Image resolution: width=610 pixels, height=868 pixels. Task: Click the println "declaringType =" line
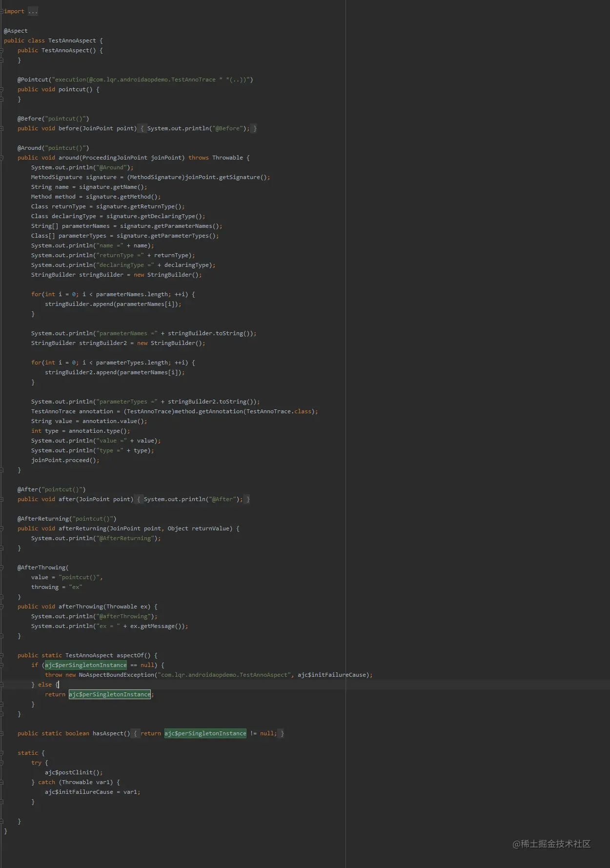pyautogui.click(x=123, y=265)
